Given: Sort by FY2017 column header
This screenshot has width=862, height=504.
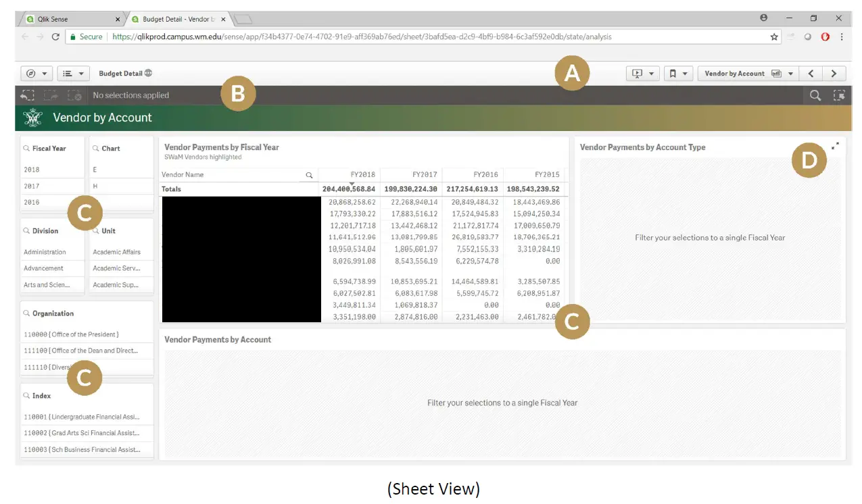Looking at the screenshot, I should coord(411,175).
